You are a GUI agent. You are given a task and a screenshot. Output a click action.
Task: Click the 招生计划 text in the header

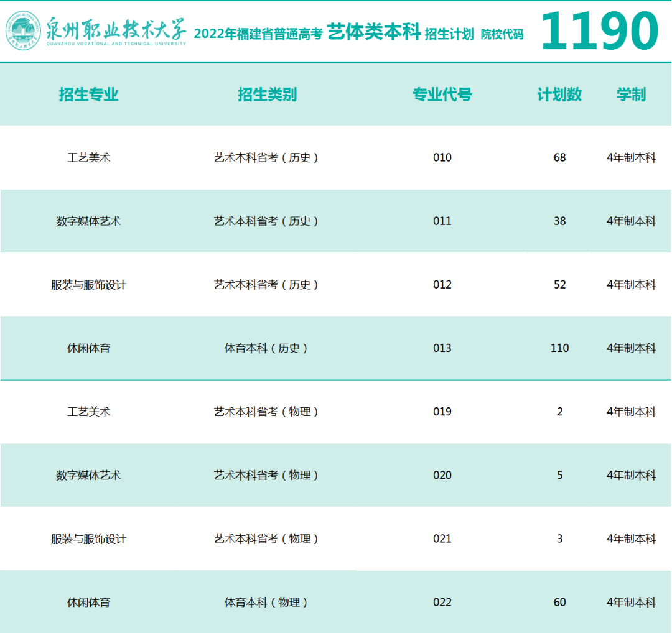click(x=449, y=34)
